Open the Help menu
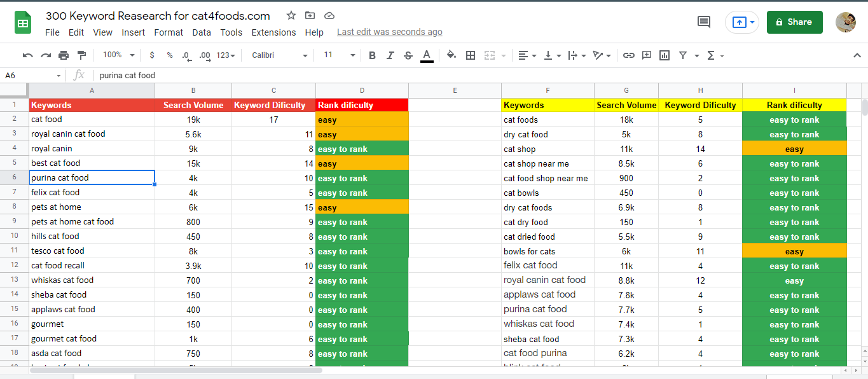The height and width of the screenshot is (379, 868). pyautogui.click(x=314, y=32)
